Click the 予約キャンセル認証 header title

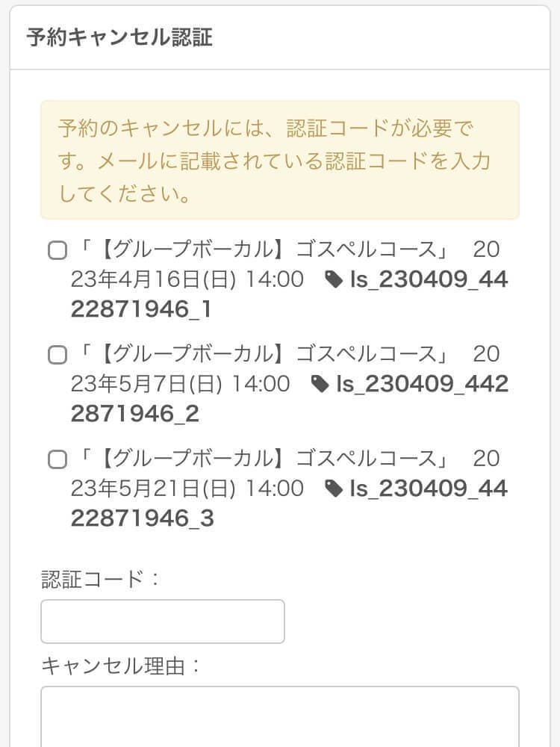tap(119, 38)
